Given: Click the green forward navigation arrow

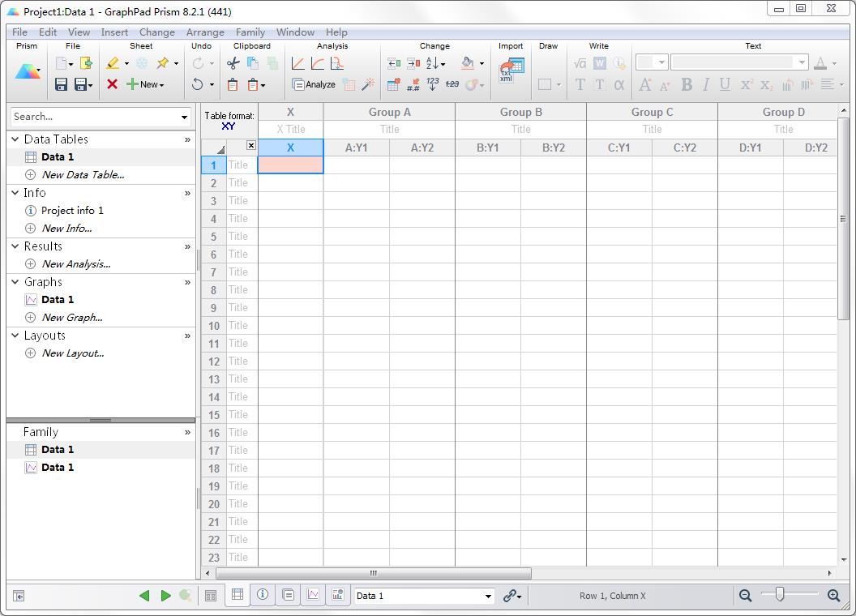Looking at the screenshot, I should click(x=166, y=596).
